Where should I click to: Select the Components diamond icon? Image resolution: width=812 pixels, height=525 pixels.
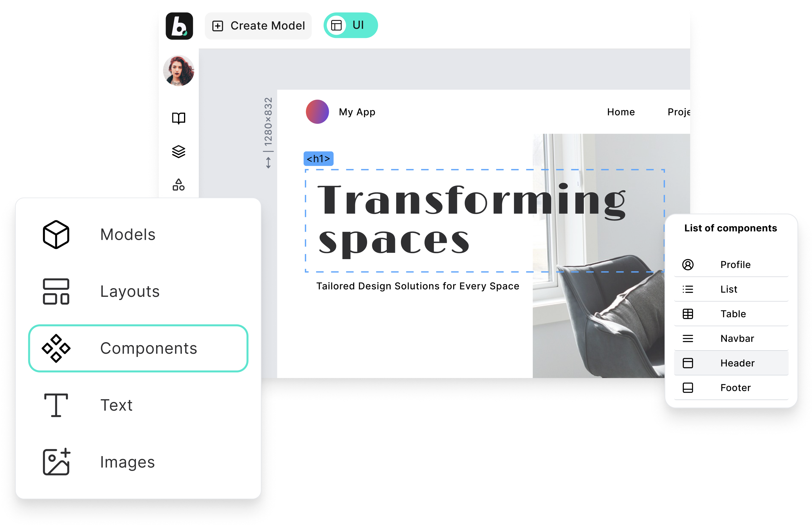click(57, 348)
